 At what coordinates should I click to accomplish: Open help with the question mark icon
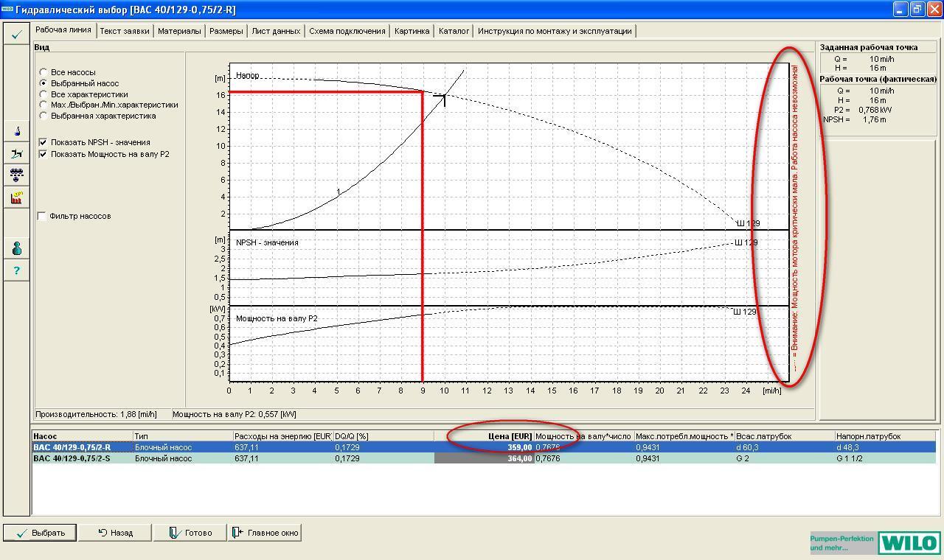(16, 270)
